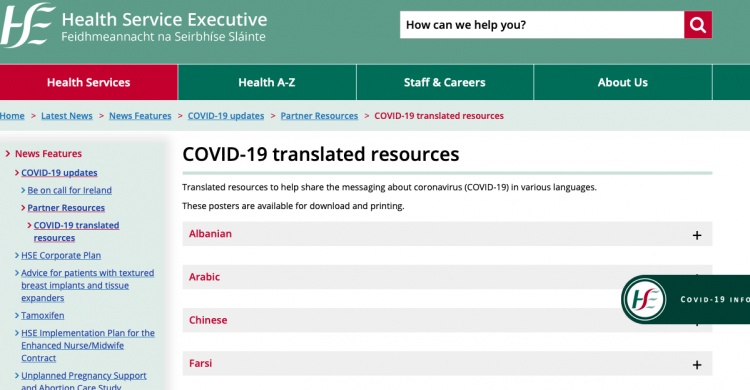
Task: Go to the Home breadcrumb link
Action: (12, 116)
